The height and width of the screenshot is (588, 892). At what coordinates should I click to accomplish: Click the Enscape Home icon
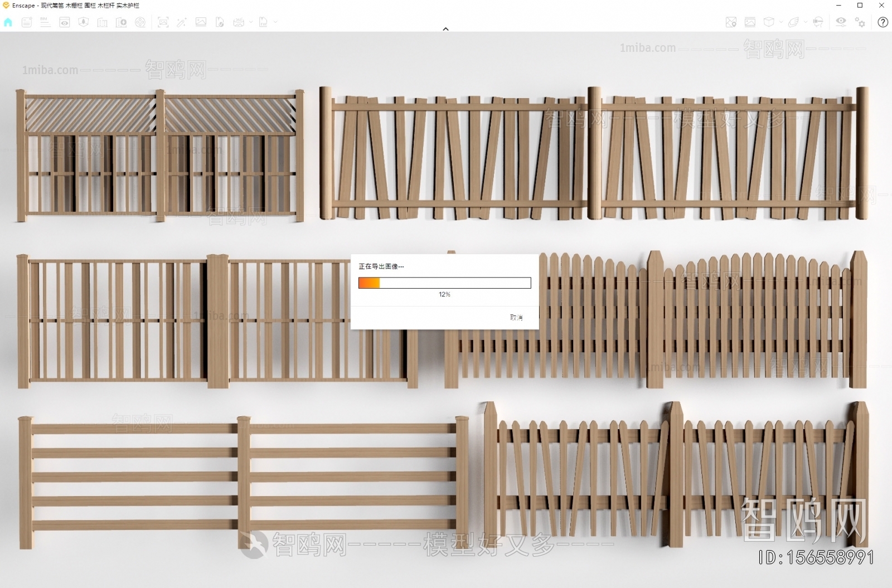click(x=8, y=22)
